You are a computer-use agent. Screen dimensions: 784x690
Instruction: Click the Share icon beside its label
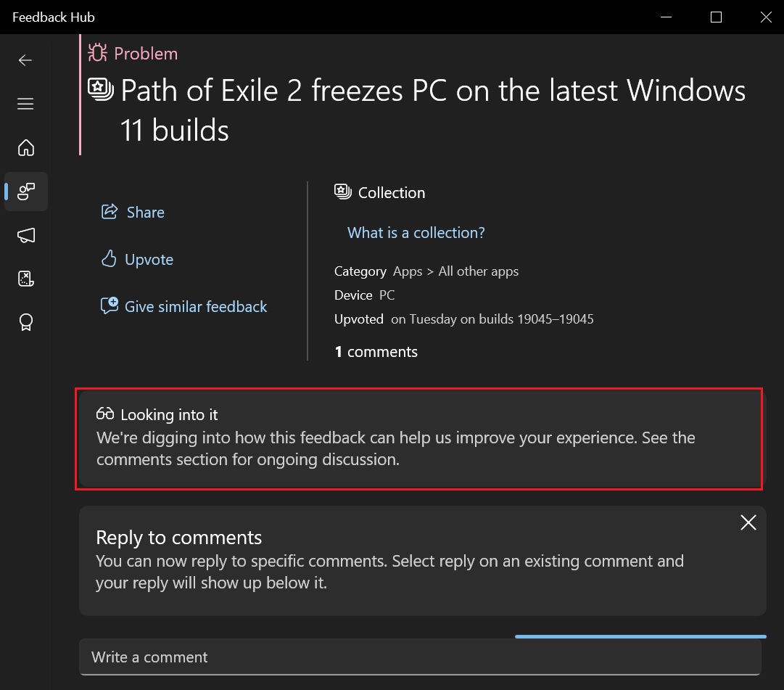click(109, 212)
